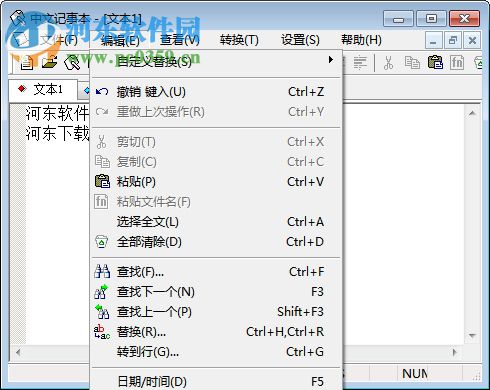
Task: Choose 查找(F)... menu entry
Action: tap(216, 272)
